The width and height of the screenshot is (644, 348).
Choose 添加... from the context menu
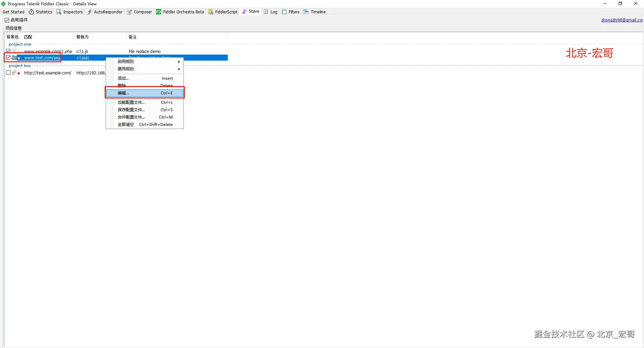pyautogui.click(x=145, y=78)
